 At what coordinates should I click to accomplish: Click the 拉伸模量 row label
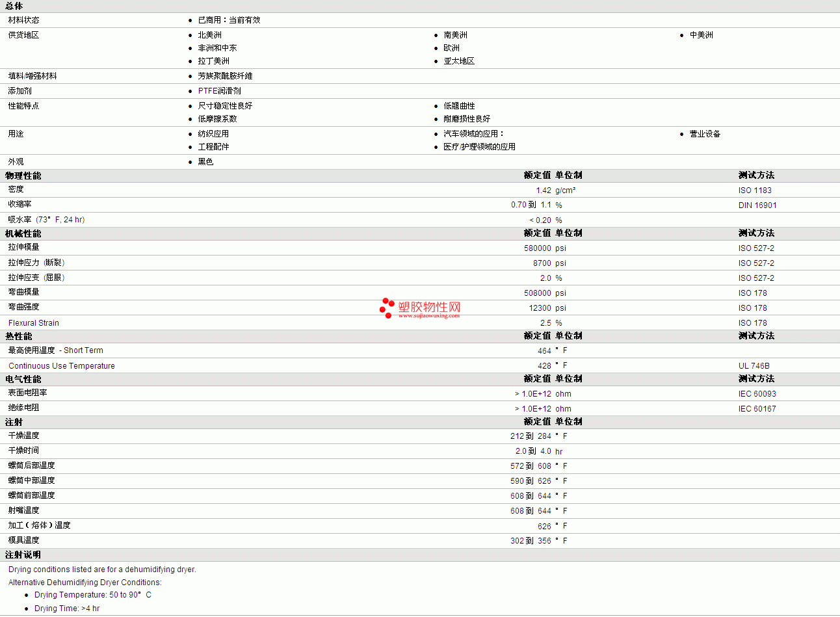click(x=23, y=247)
